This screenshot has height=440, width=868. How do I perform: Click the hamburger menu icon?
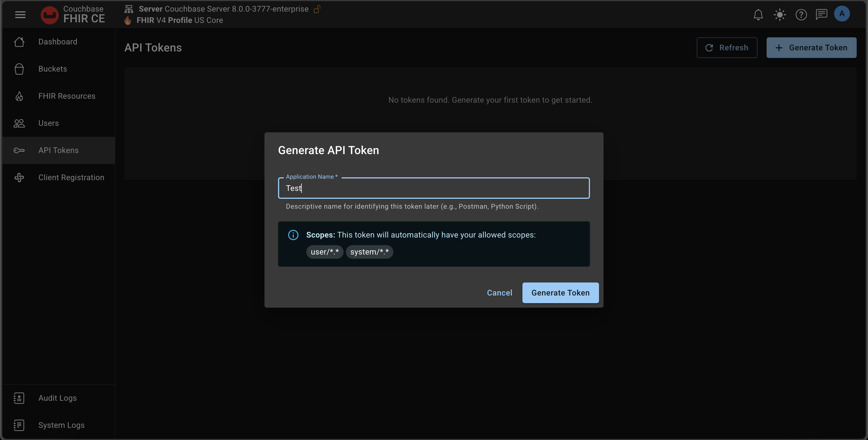click(20, 14)
